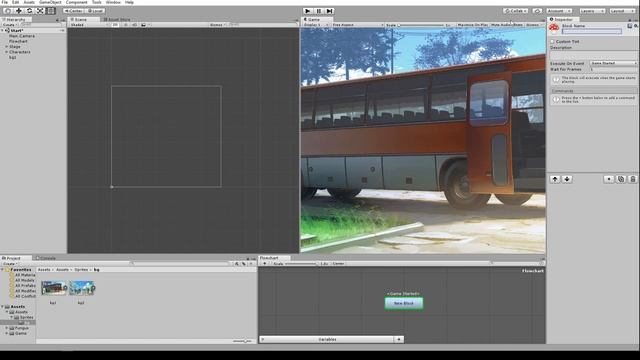Move command down with down-arrow button

[x=567, y=179]
